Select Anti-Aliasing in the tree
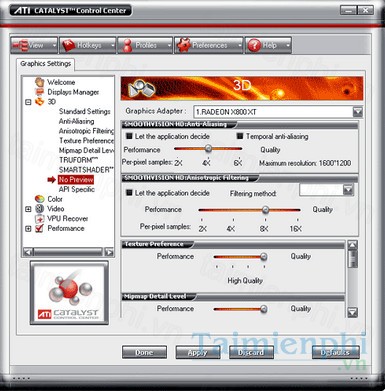Screen dimensions: 385x391 click(76, 121)
